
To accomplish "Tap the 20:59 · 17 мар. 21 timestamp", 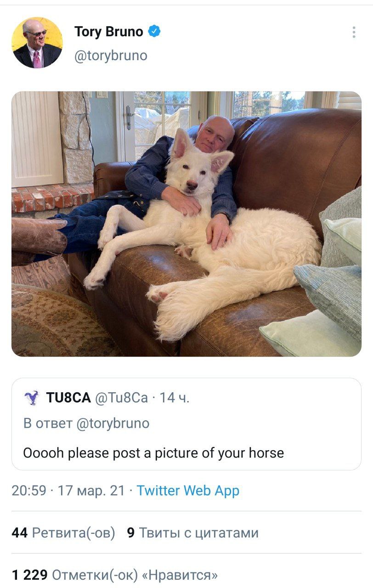I will [68, 491].
